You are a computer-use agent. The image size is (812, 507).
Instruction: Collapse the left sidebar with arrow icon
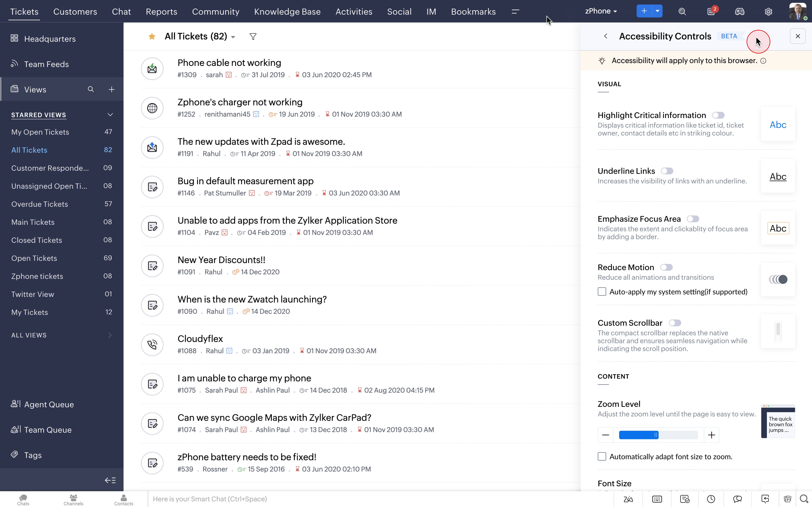point(110,480)
